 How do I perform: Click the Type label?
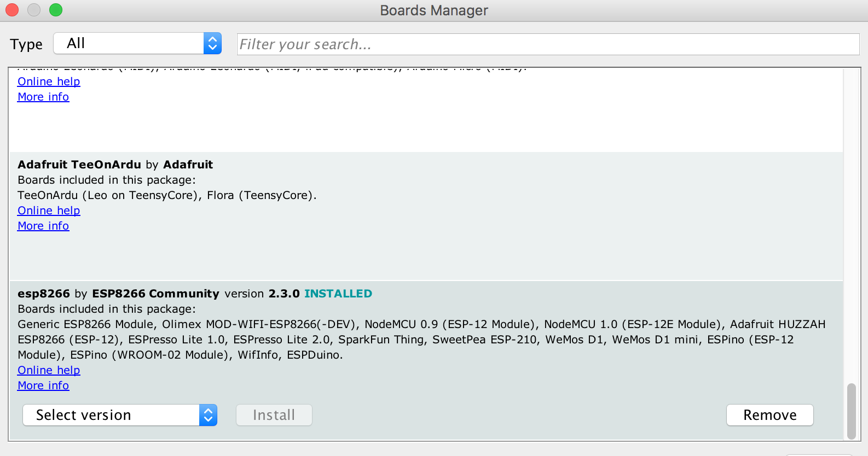[26, 44]
